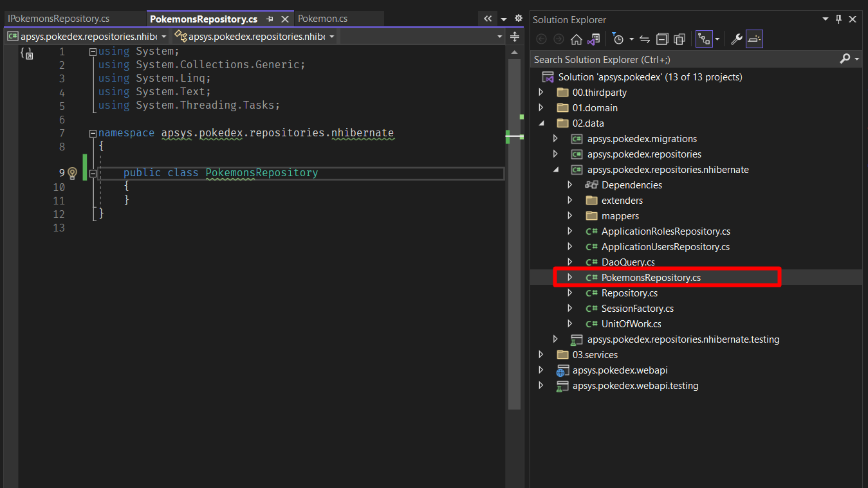Viewport: 868px width, 488px height.
Task: Click the Pending Changes Filter clock icon
Action: [x=618, y=39]
